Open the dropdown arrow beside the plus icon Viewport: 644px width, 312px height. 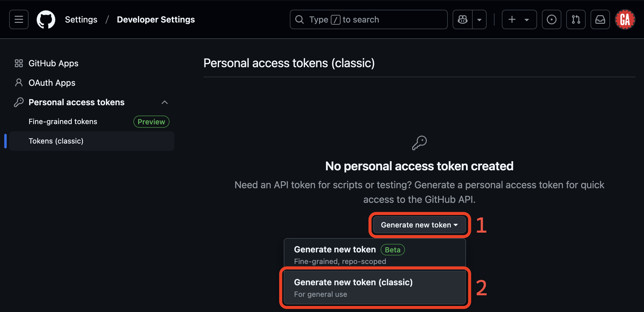[527, 19]
